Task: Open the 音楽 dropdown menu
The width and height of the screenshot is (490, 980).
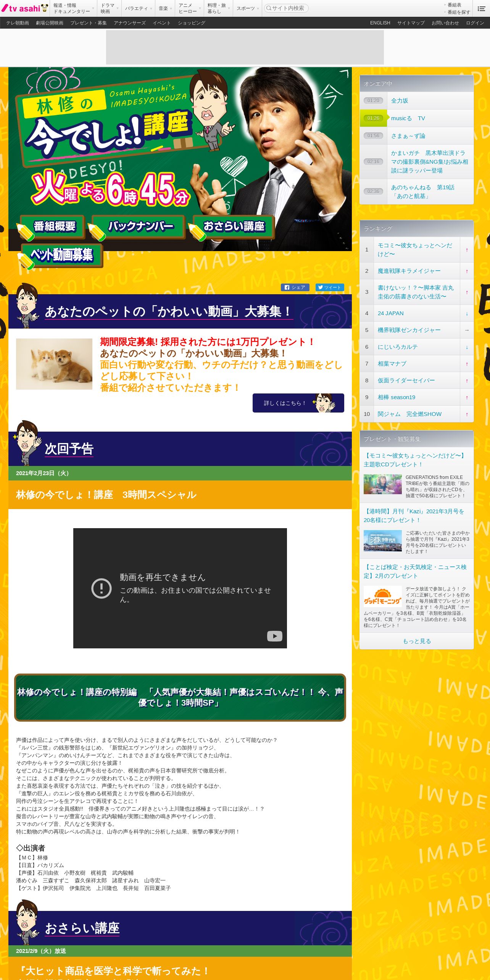Action: click(x=165, y=8)
